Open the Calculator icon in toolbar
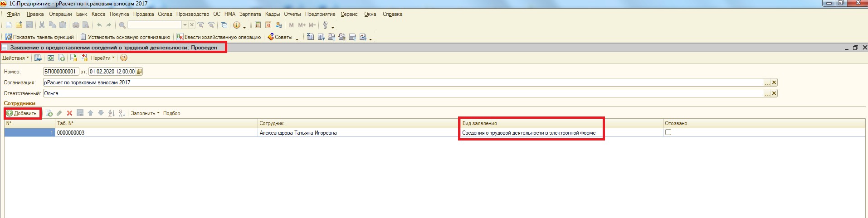 tap(258, 25)
